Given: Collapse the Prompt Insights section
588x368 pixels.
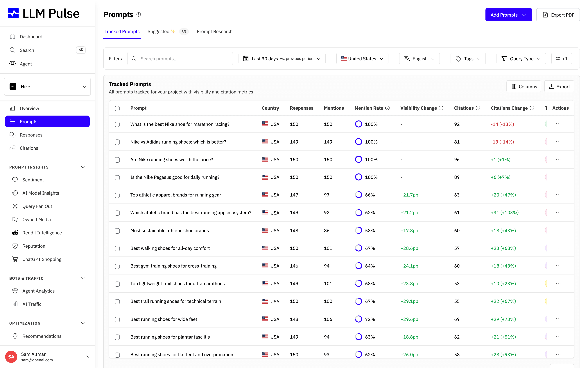Looking at the screenshot, I should coord(83,167).
